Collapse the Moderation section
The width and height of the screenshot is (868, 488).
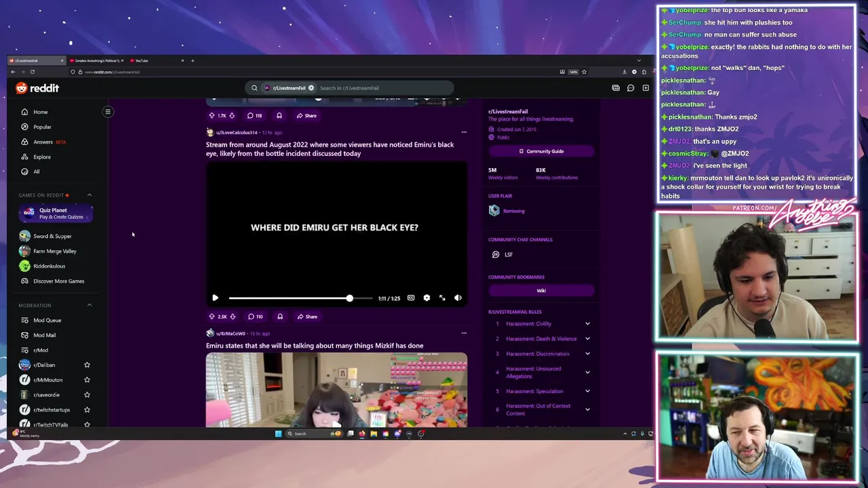pos(89,305)
